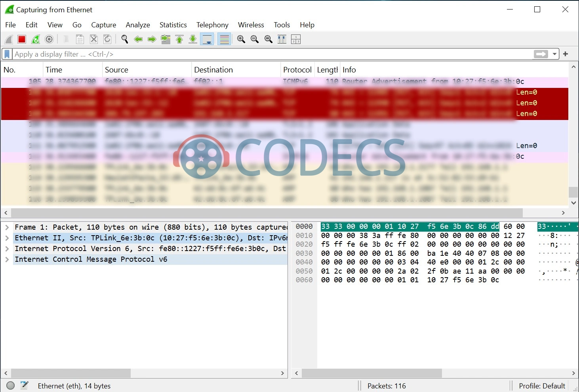Open the Tools menu
Viewport: 579px width, 392px height.
click(282, 25)
